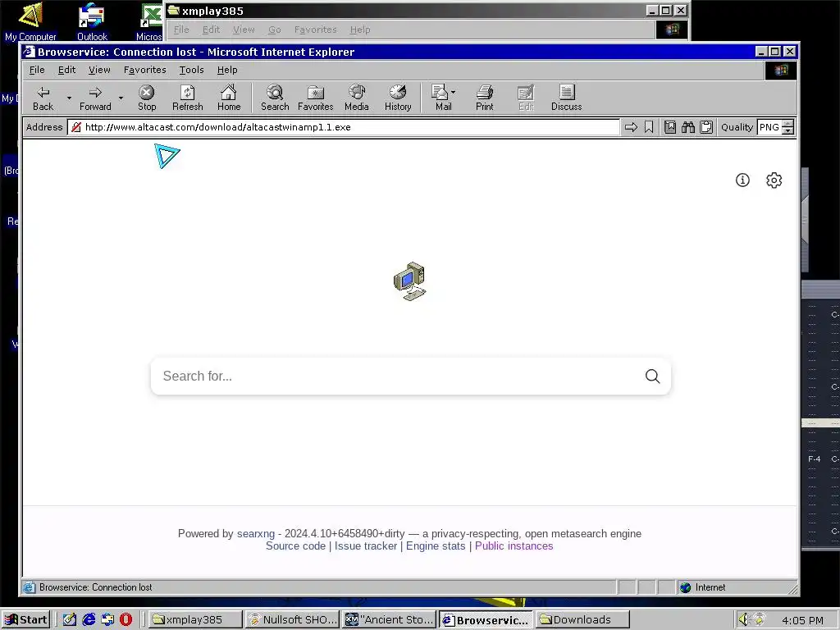
Task: Open the Tools menu
Action: (191, 70)
